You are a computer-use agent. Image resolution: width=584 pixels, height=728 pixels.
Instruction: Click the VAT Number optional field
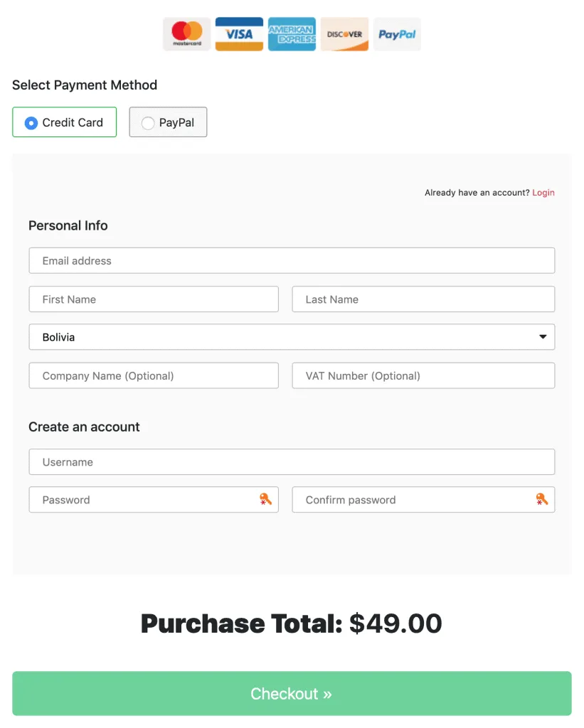[423, 375]
